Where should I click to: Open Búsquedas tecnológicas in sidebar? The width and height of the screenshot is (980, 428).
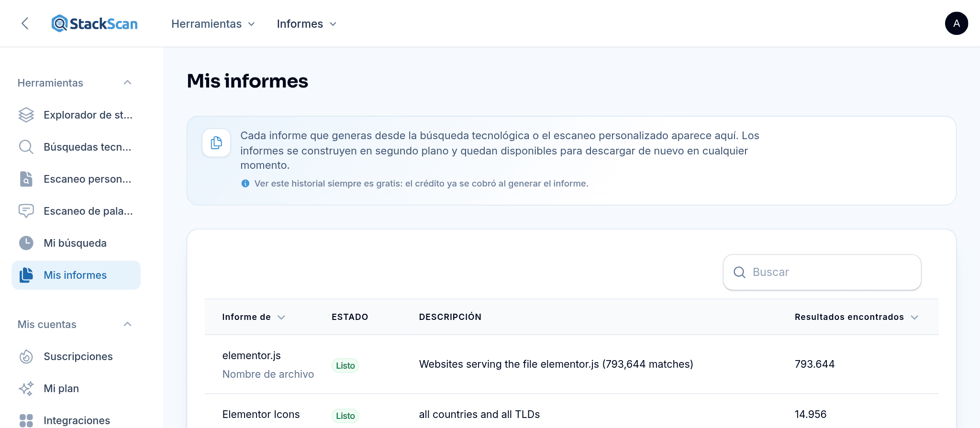point(76,147)
